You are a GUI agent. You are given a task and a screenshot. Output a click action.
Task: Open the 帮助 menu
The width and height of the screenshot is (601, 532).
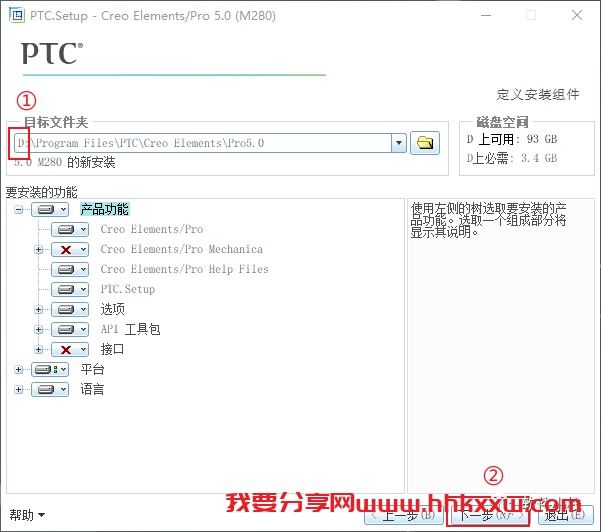point(27,515)
